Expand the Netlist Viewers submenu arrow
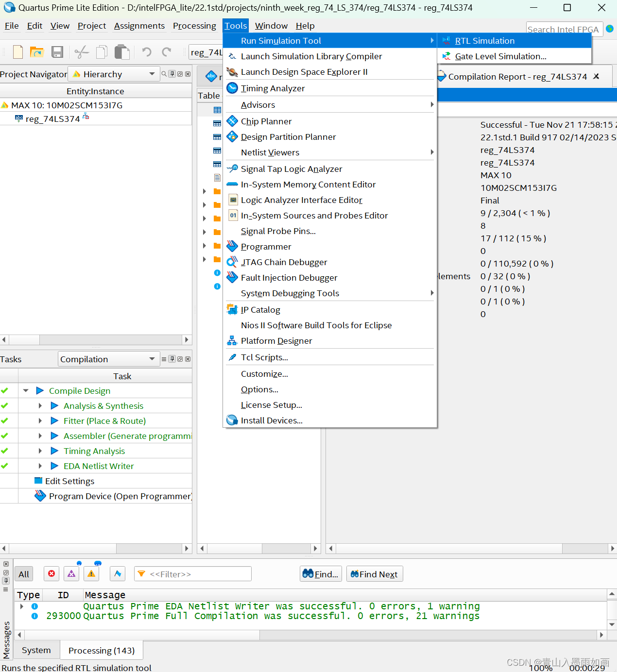 tap(431, 152)
